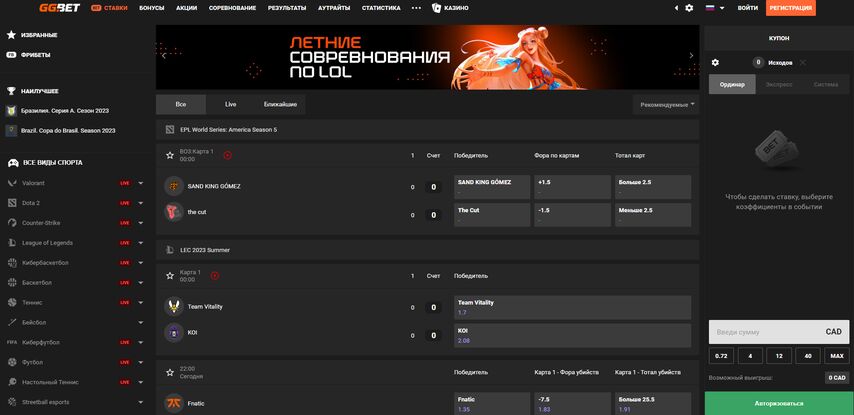
Task: Go to the previous banner slide arrow
Action: [x=164, y=56]
